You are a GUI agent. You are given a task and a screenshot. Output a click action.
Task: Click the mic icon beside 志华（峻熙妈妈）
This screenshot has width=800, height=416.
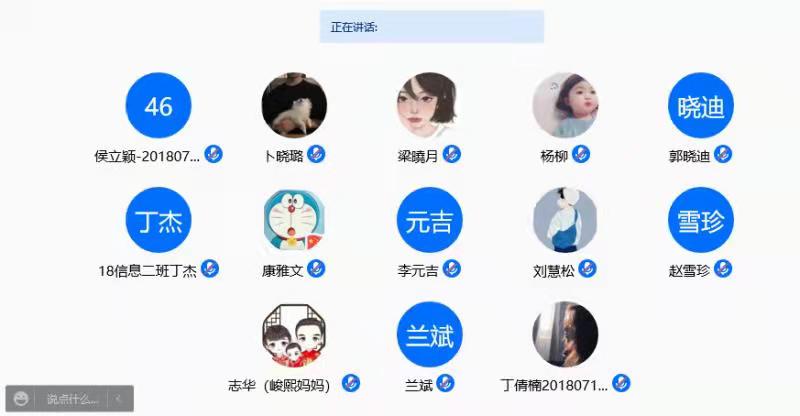(x=351, y=383)
